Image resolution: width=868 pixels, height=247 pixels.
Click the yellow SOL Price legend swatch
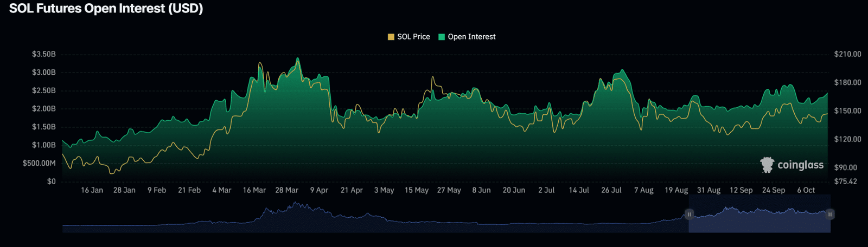[x=391, y=37]
